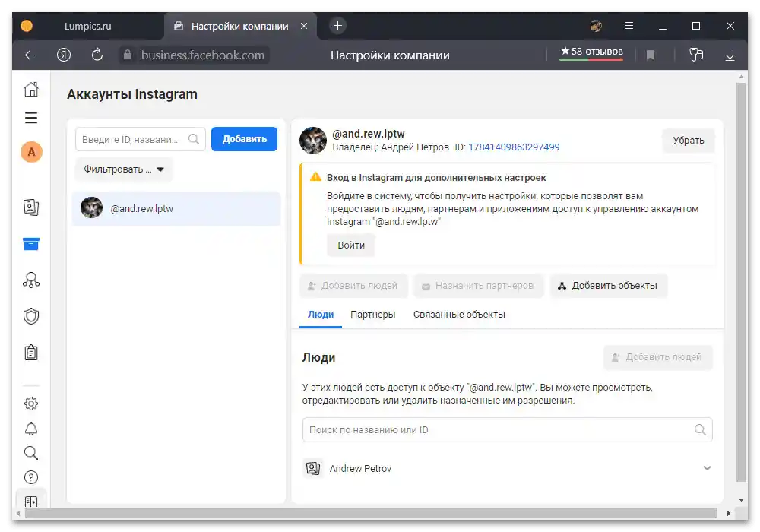Click the scroll right arrow at bottom
760x532 pixels.
(x=728, y=513)
